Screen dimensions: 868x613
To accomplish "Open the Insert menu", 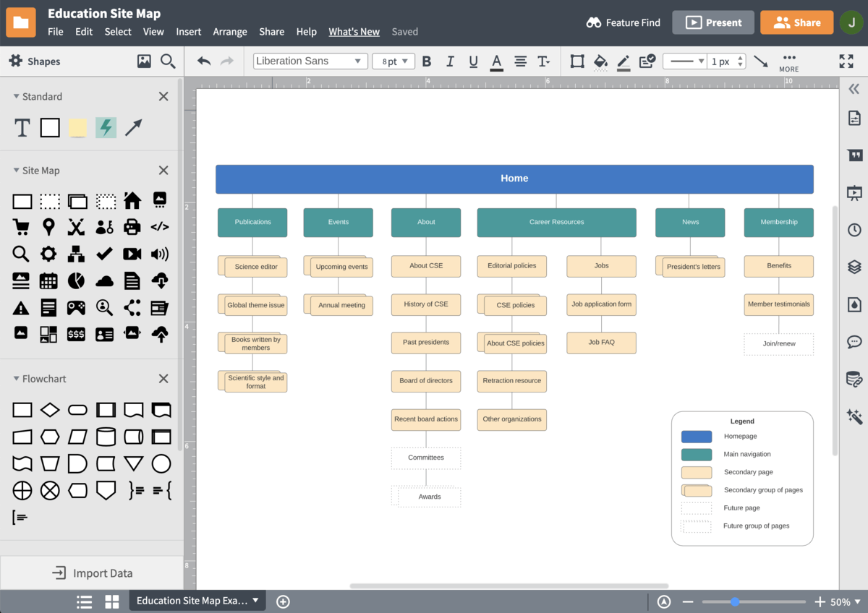I will tap(189, 32).
